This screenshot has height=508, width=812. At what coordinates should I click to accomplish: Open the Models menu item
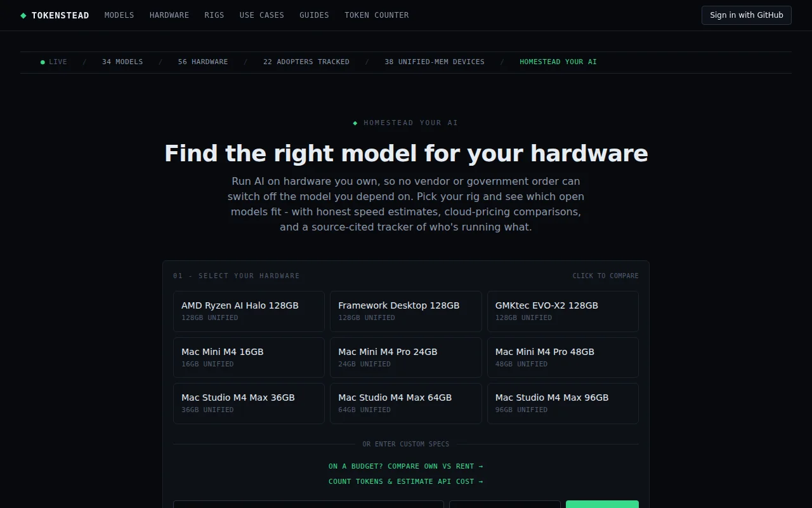point(119,15)
